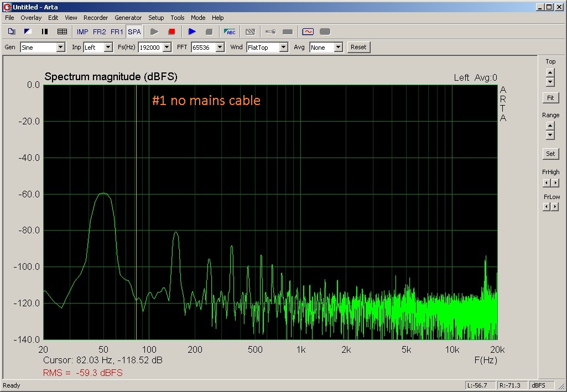This screenshot has height=392, width=567.
Task: Switch to IMP impulse response mode
Action: [82, 32]
